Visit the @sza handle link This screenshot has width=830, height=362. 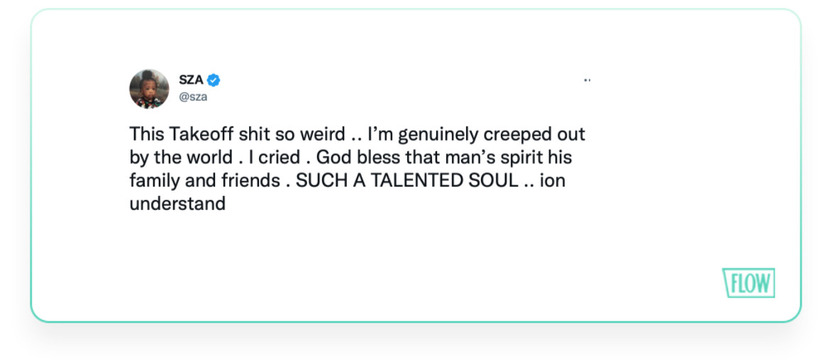pos(193,97)
